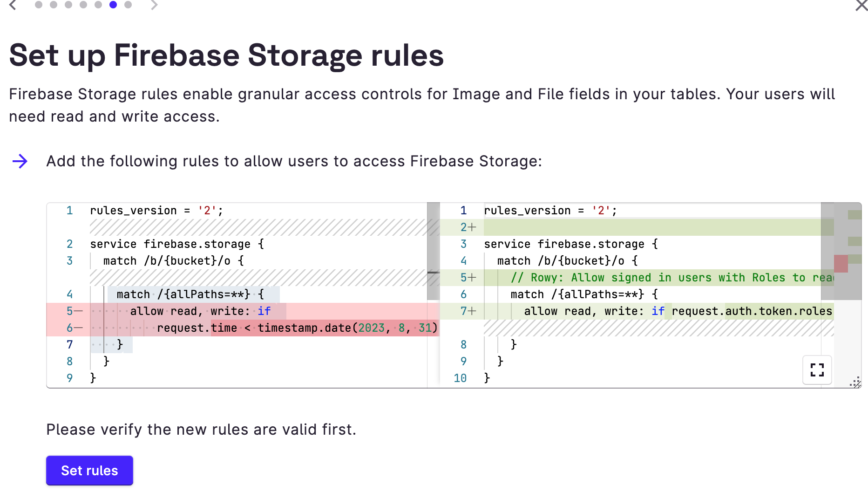Select the third progress dot
The height and width of the screenshot is (492, 868).
point(68,5)
